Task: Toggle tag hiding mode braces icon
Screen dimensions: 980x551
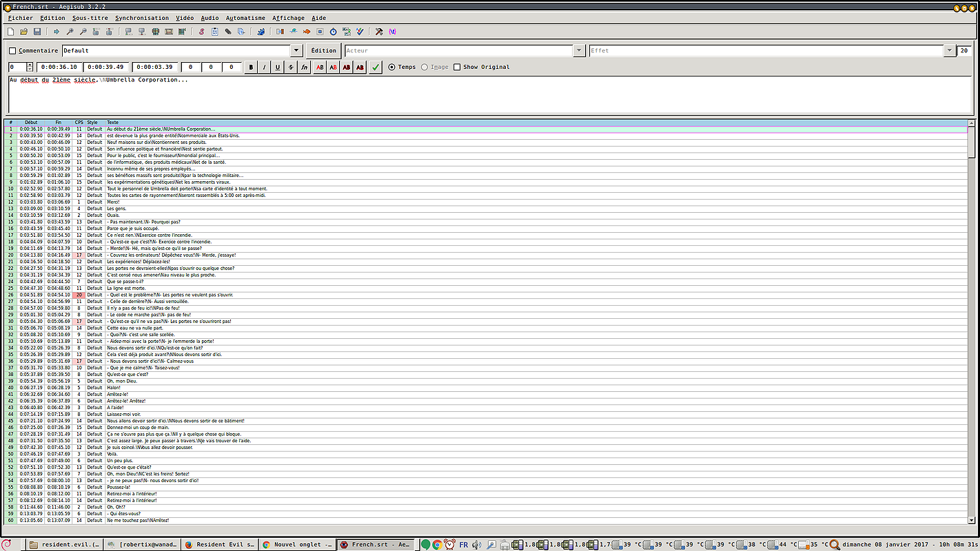Action: (x=392, y=32)
